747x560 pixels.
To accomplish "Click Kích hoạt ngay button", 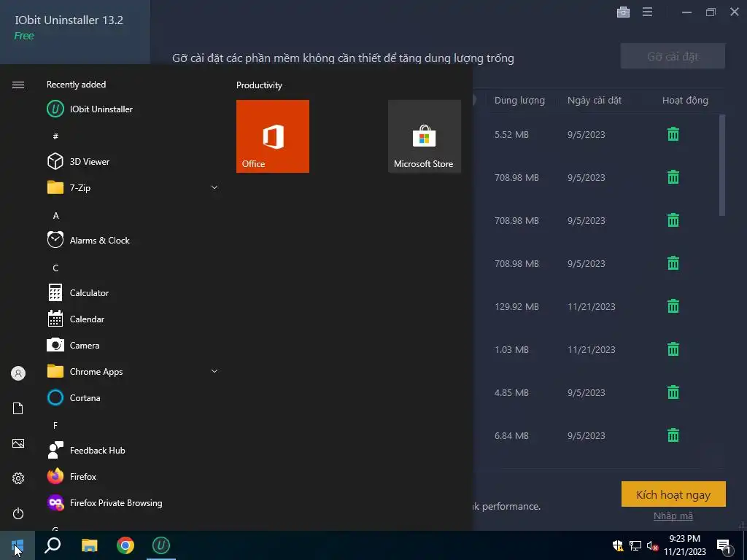I will (673, 494).
